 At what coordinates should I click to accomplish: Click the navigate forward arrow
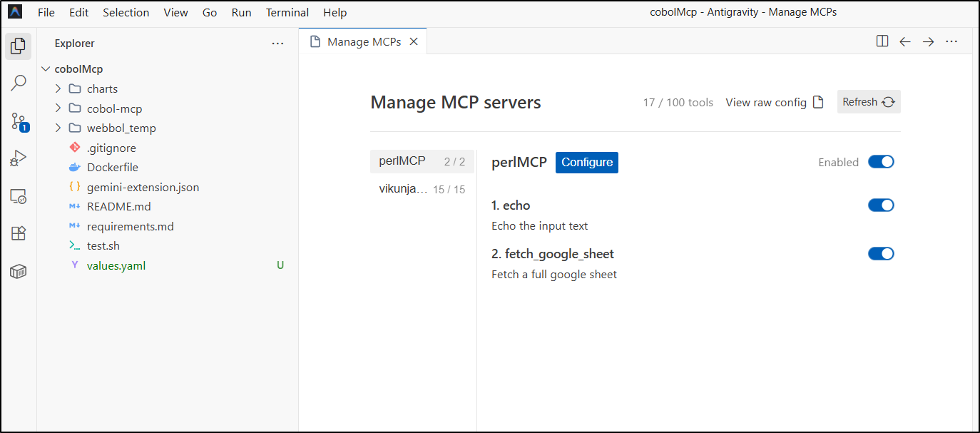928,41
